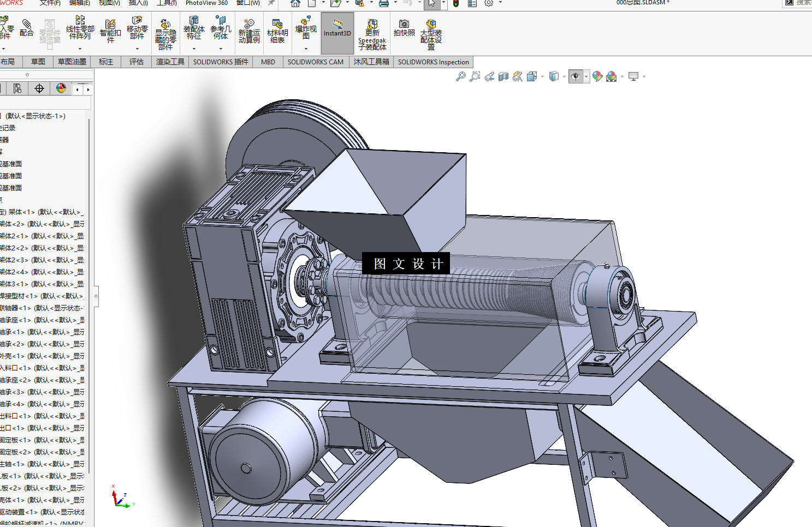
Task: Click the Edit Appearance color ball icon
Action: (597, 76)
